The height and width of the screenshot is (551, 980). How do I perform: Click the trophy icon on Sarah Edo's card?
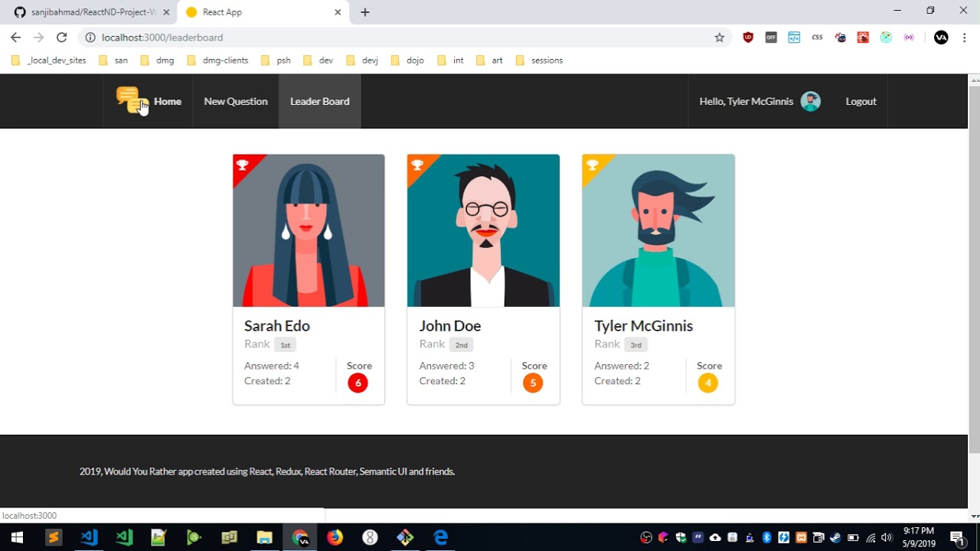[243, 165]
